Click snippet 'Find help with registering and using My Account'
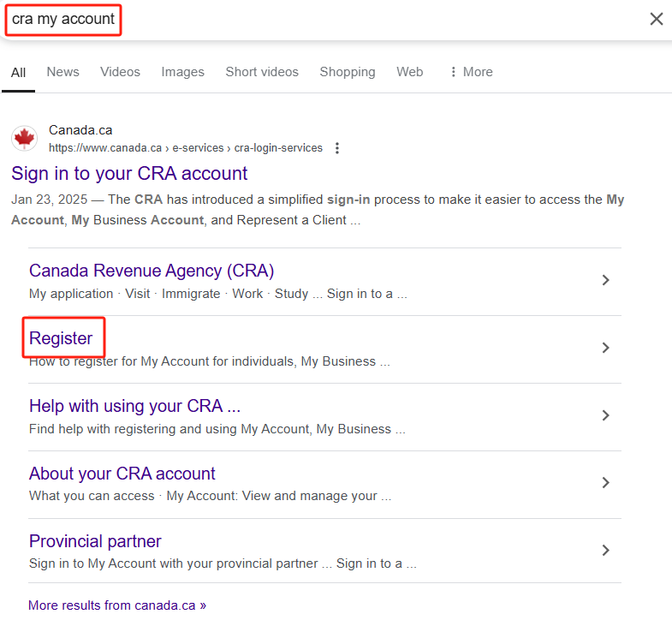The width and height of the screenshot is (672, 626). [170, 429]
